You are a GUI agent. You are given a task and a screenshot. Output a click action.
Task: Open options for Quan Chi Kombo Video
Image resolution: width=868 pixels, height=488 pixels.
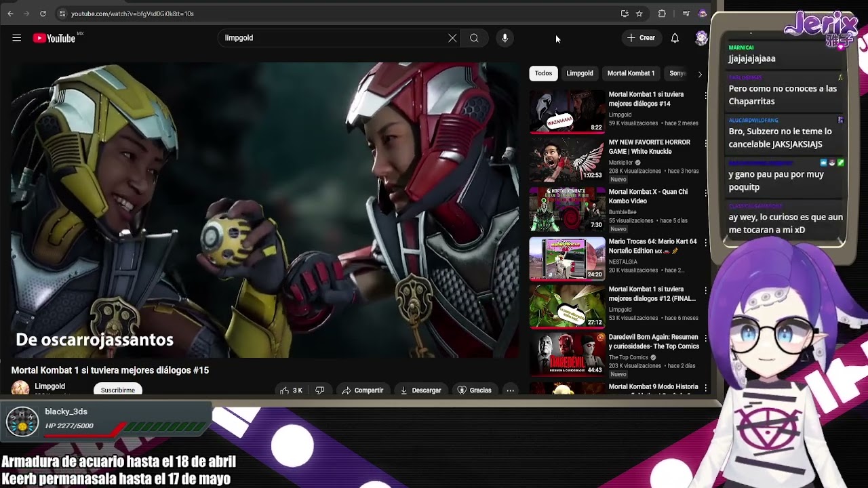coord(706,193)
